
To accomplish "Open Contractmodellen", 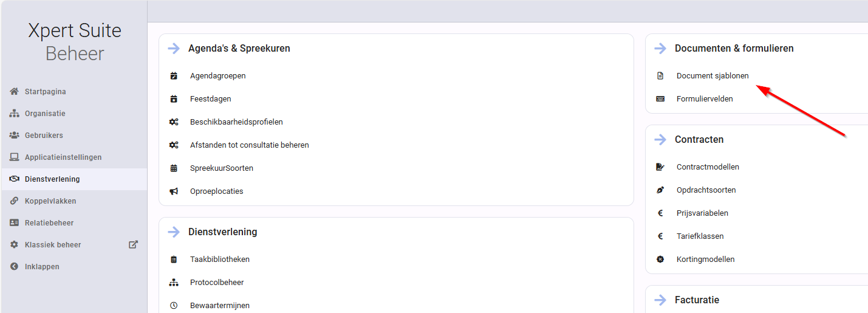I will point(708,167).
